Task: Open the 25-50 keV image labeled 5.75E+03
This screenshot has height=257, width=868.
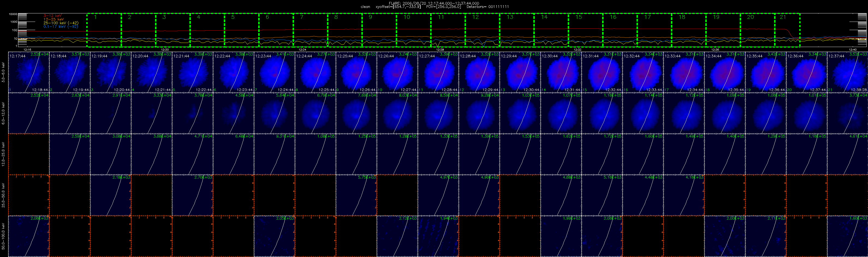Action: point(356,195)
